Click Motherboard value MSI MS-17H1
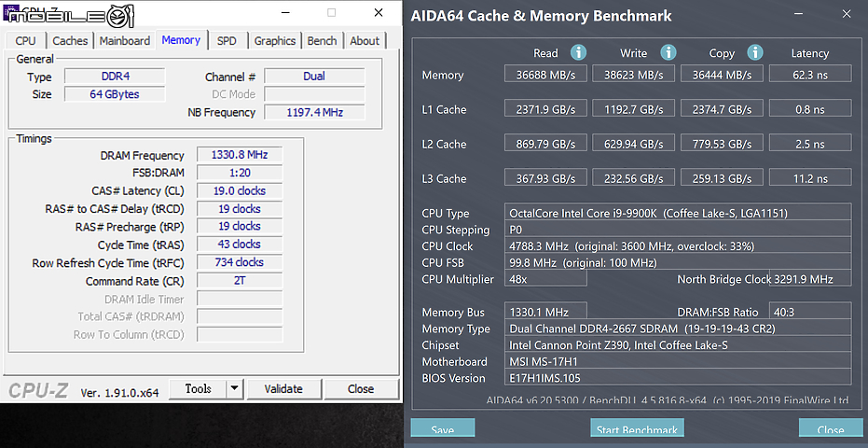The image size is (868, 448). point(678,361)
